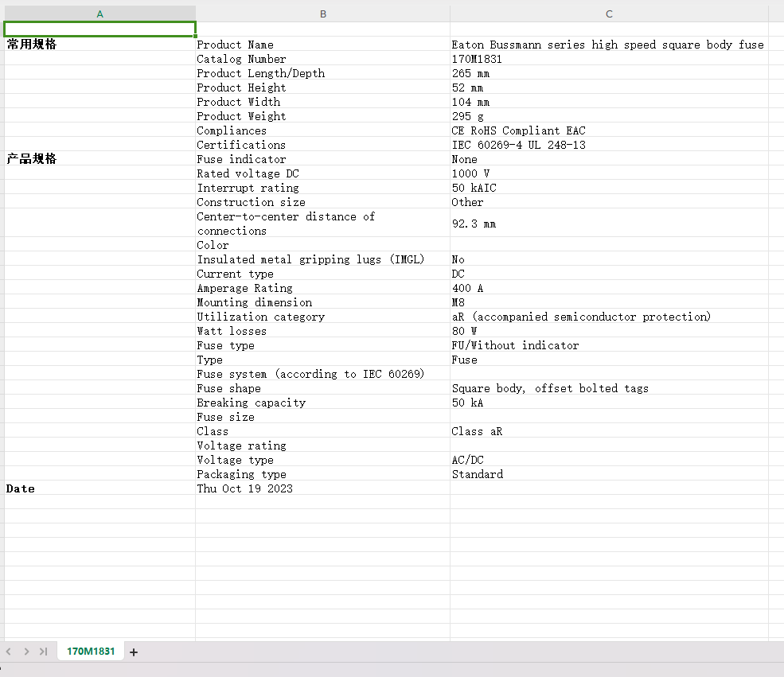
Task: Go to previous sheet arrow
Action: [9, 652]
